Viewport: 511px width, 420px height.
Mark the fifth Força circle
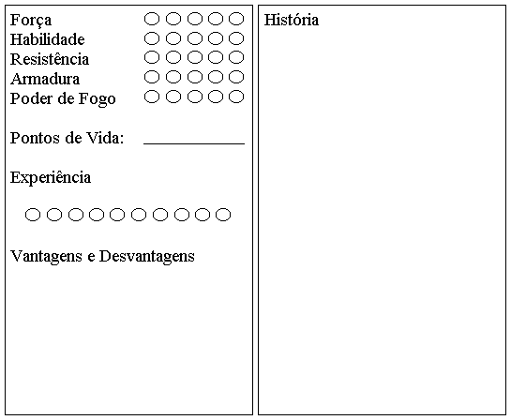point(236,19)
